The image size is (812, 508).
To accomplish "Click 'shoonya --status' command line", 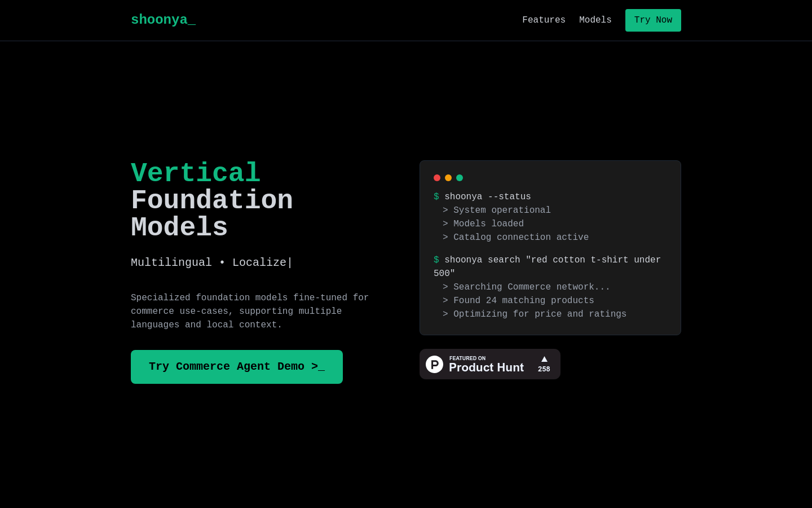I will (x=482, y=196).
